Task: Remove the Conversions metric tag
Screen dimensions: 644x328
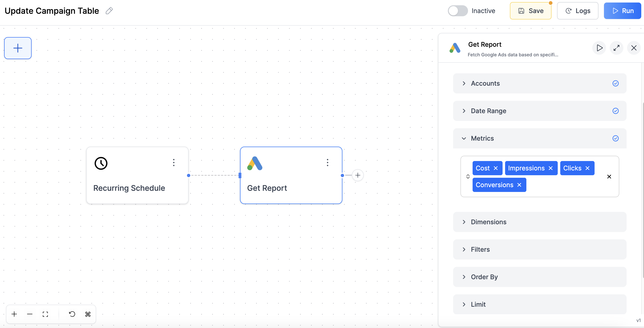Action: (x=519, y=185)
